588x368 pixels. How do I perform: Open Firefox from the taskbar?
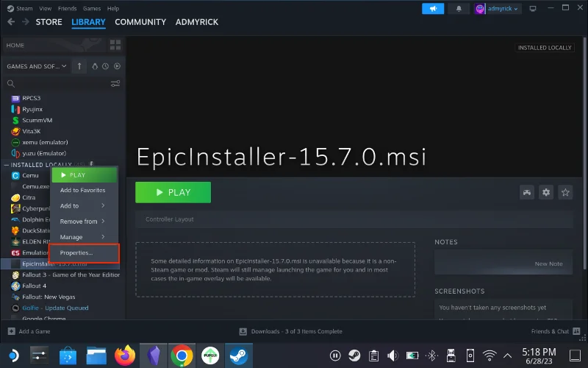click(125, 355)
